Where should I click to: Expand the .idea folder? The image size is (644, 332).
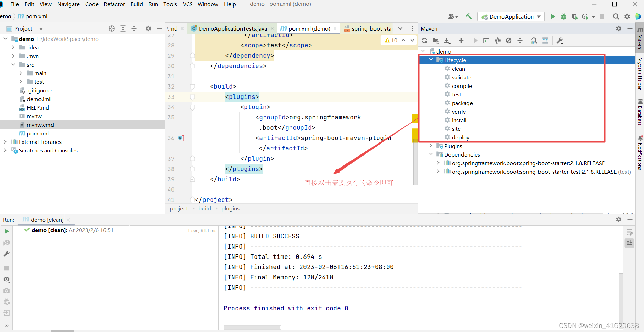pyautogui.click(x=13, y=47)
